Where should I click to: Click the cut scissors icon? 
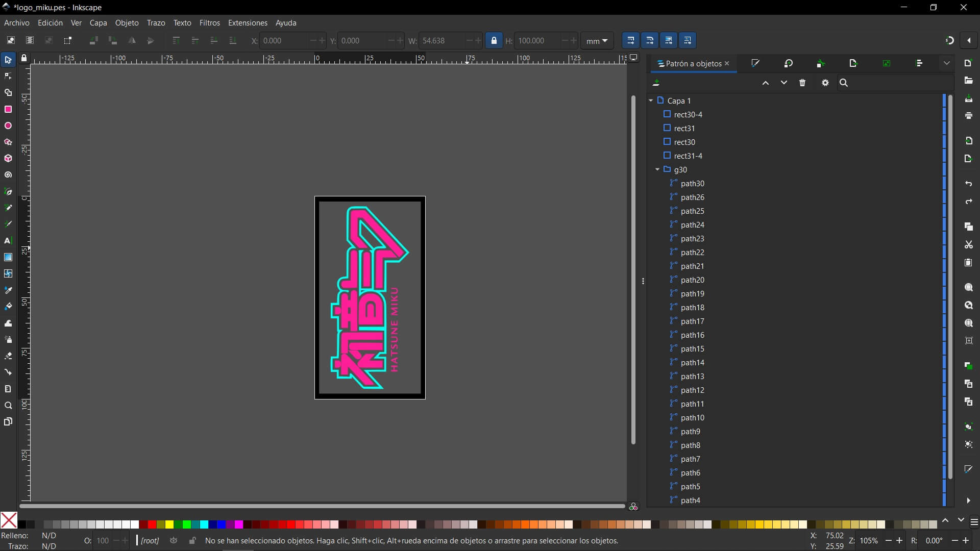[x=969, y=245]
